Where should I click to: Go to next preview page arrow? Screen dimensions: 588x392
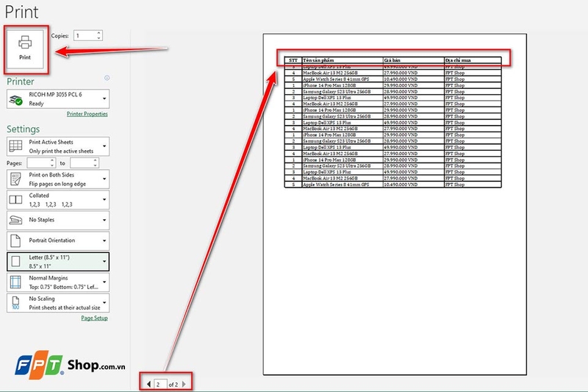pos(184,384)
